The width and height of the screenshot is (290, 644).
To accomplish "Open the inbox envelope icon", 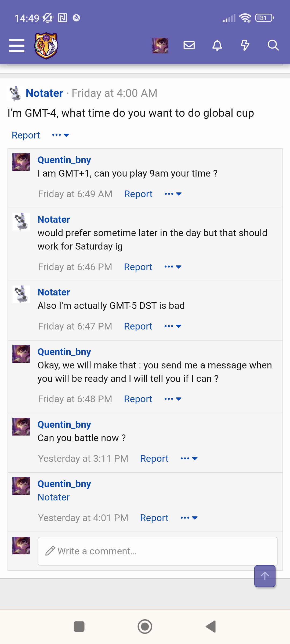I will (x=189, y=45).
